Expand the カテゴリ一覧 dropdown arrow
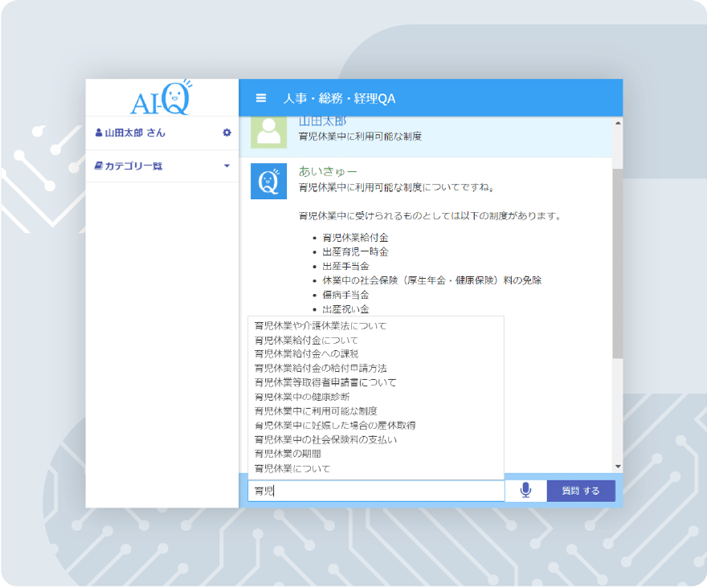This screenshot has width=707, height=588. pyautogui.click(x=227, y=166)
